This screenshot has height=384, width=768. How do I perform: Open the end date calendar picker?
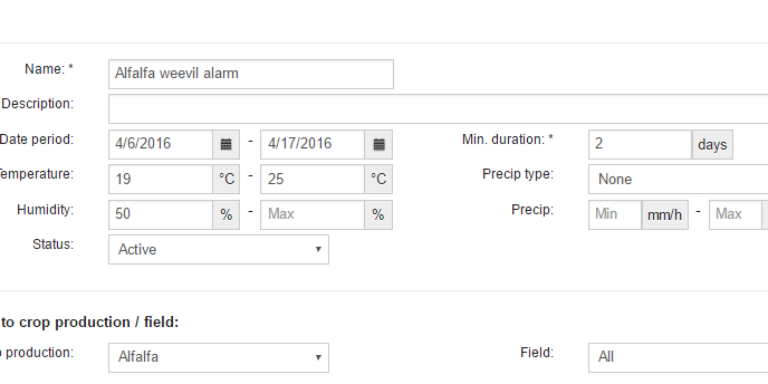[x=379, y=144]
